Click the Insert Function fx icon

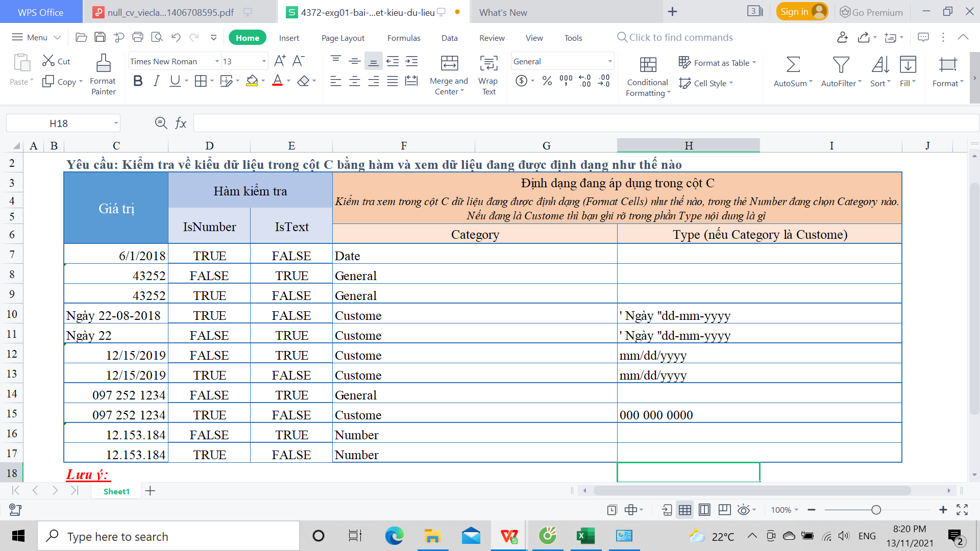(x=181, y=123)
